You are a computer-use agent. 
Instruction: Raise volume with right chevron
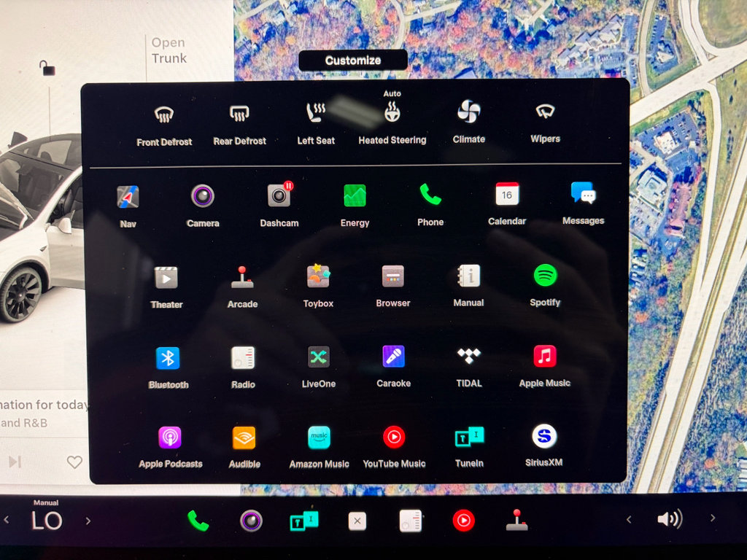coord(713,518)
